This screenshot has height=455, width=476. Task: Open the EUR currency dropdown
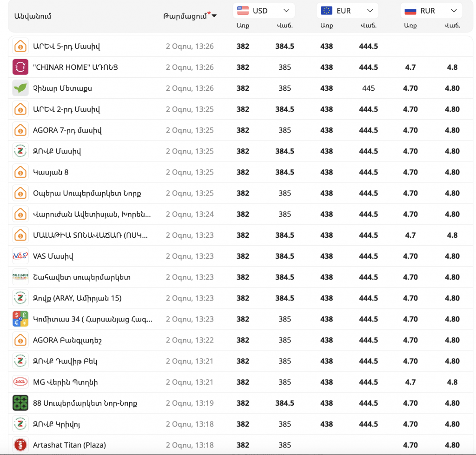pos(347,11)
